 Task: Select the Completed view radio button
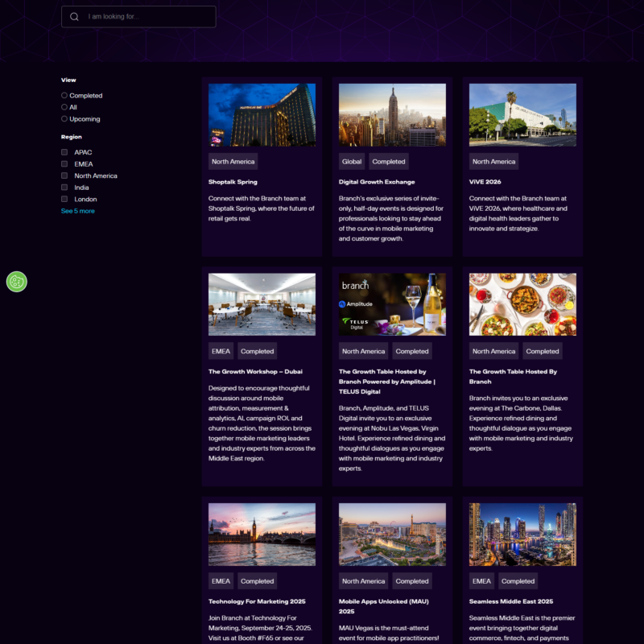[64, 96]
